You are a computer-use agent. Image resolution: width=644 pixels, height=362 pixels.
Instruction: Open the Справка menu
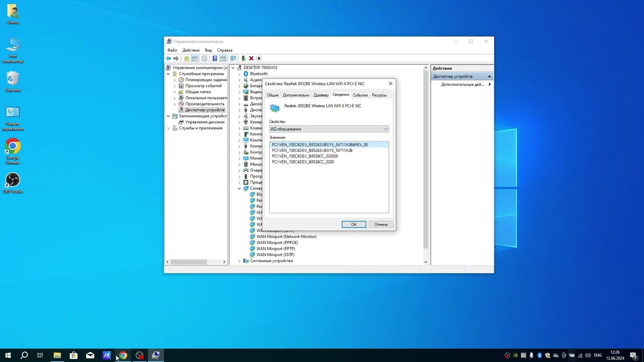[x=224, y=50]
